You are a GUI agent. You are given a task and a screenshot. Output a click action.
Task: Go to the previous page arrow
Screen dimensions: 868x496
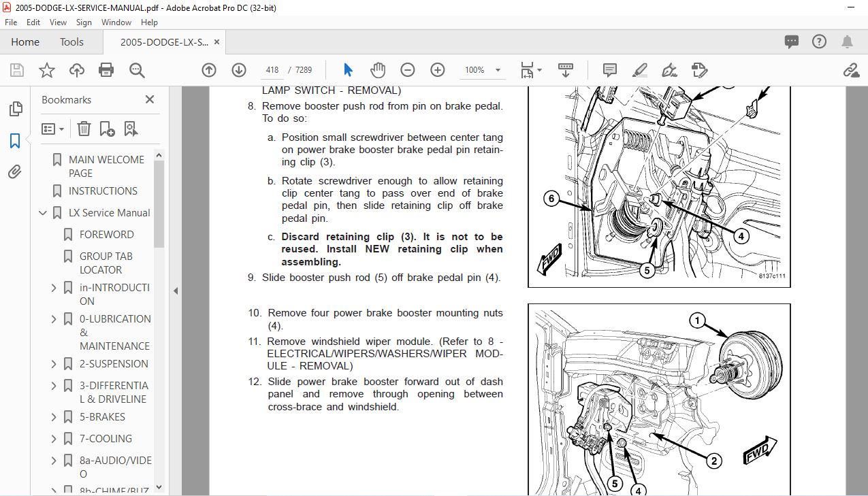click(x=209, y=70)
